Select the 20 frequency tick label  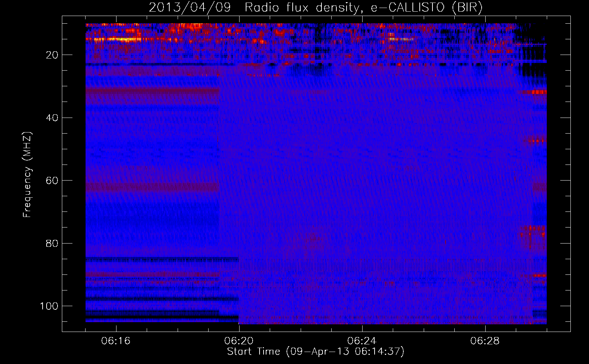(x=52, y=55)
